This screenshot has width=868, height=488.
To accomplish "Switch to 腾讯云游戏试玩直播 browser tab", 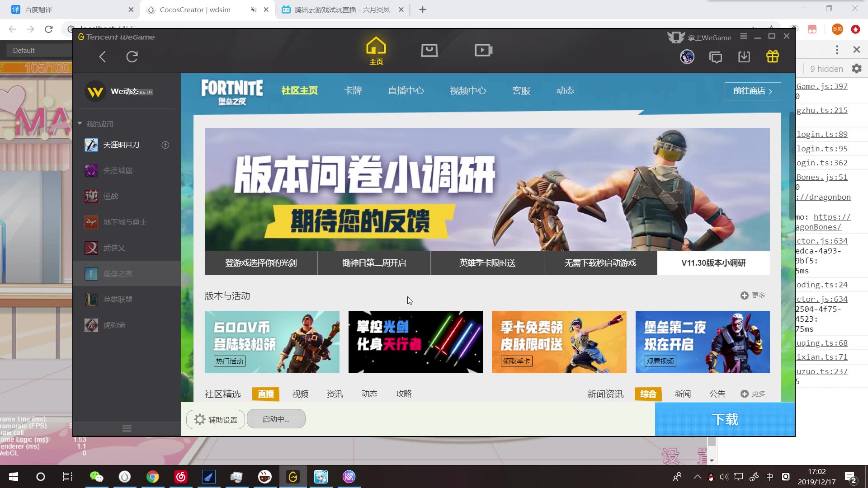I will click(x=342, y=9).
